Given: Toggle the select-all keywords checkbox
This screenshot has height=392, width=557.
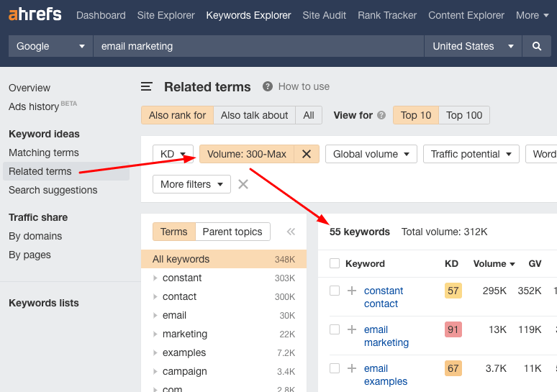Looking at the screenshot, I should pos(335,263).
